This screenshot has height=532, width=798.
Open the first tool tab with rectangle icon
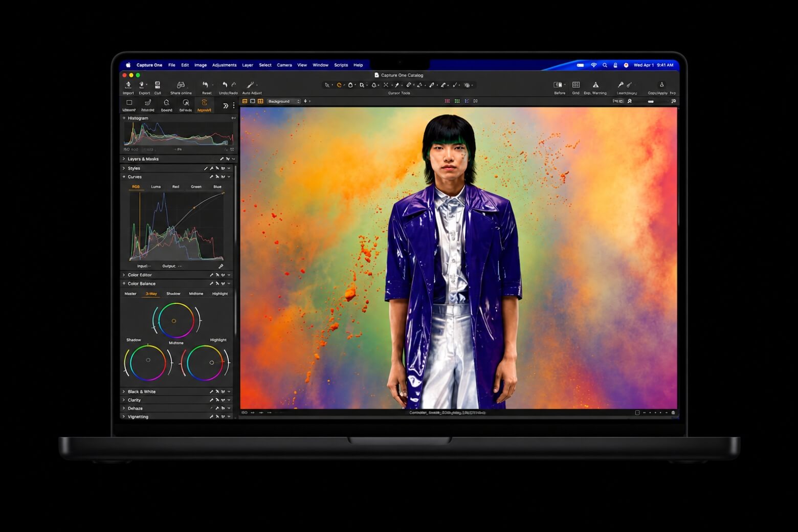click(129, 105)
